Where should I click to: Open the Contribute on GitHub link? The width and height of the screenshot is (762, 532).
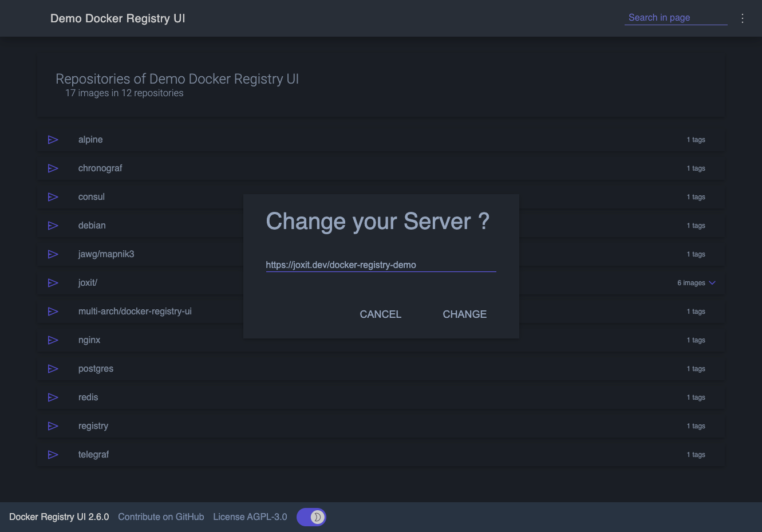[161, 517]
